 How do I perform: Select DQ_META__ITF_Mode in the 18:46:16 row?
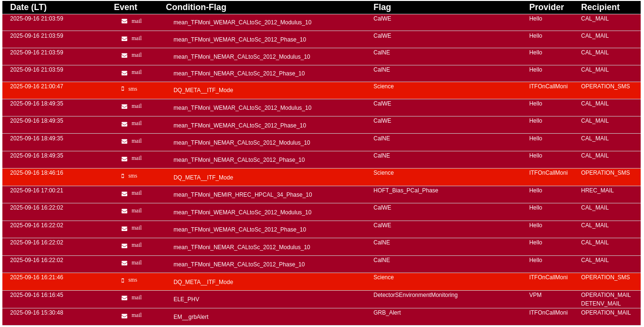pos(203,178)
